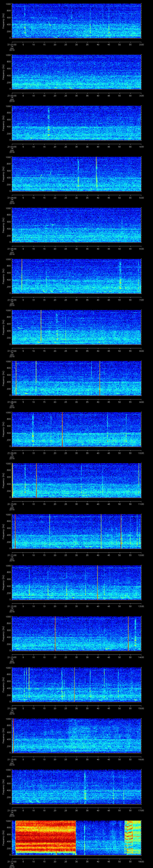This screenshot has height=868, width=153.
Task: Click the "21:10:00" start time label
Action: click(x=12, y=504)
